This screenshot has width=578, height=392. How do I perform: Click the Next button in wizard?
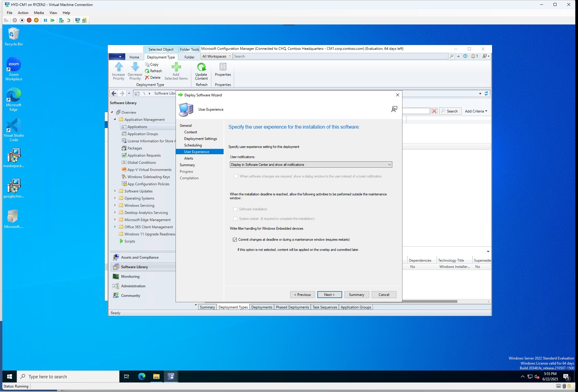(329, 294)
